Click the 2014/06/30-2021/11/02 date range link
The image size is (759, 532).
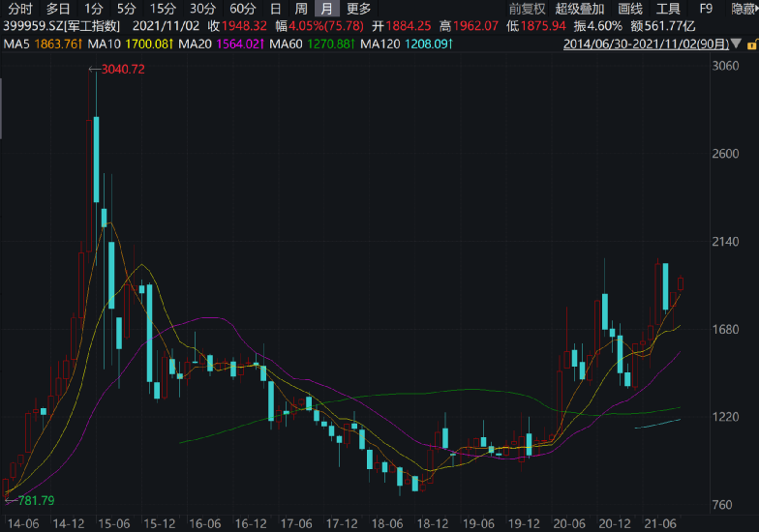coord(646,44)
